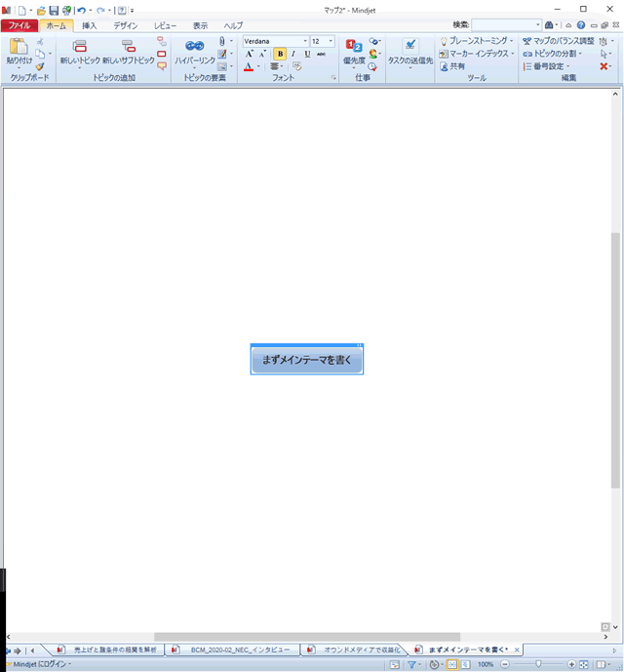
Task: Click the 新しいトピック (New Topic) icon
Action: (80, 47)
